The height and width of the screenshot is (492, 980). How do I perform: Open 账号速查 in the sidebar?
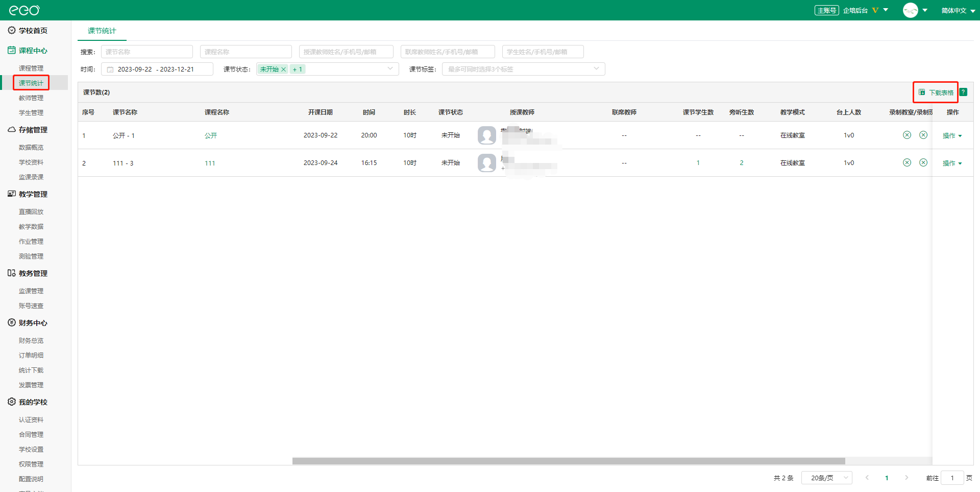31,306
